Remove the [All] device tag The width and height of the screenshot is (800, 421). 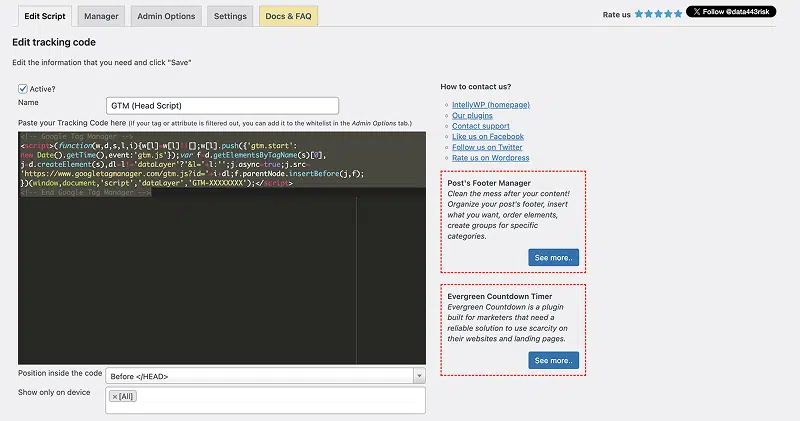[x=115, y=397]
